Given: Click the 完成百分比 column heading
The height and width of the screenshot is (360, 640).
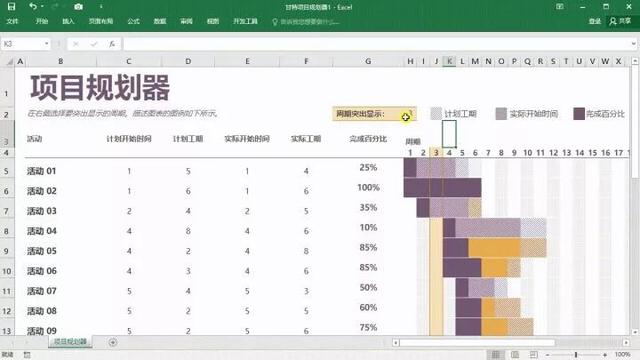Looking at the screenshot, I should pyautogui.click(x=368, y=139).
